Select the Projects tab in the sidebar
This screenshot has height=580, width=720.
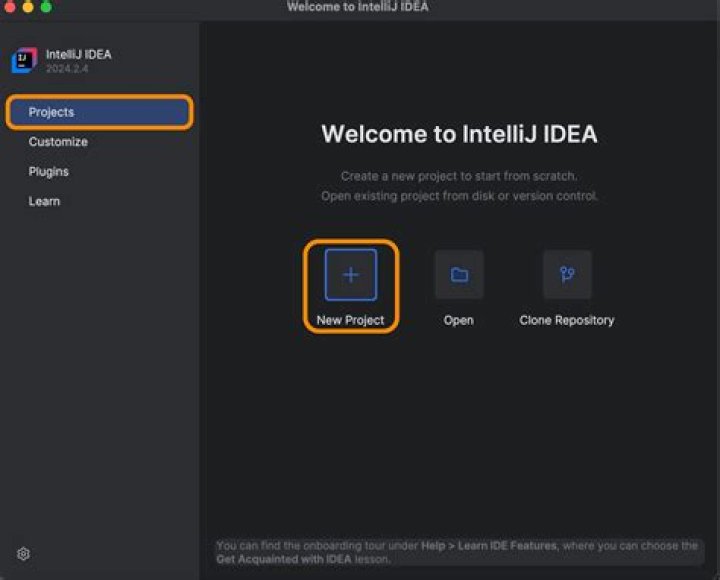tap(98, 112)
